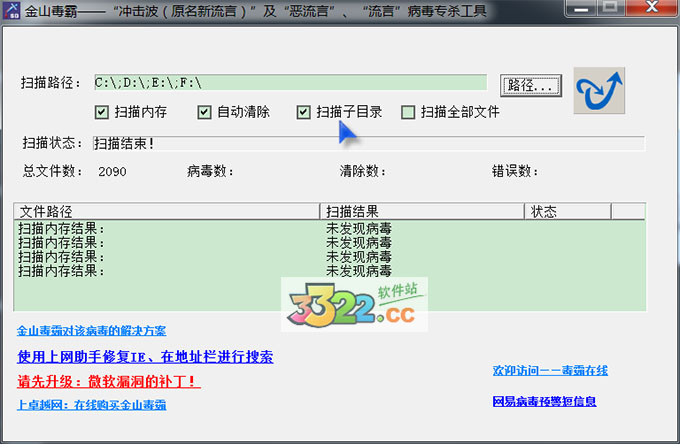Click the 清除数： label
The image size is (680, 444).
point(363,171)
